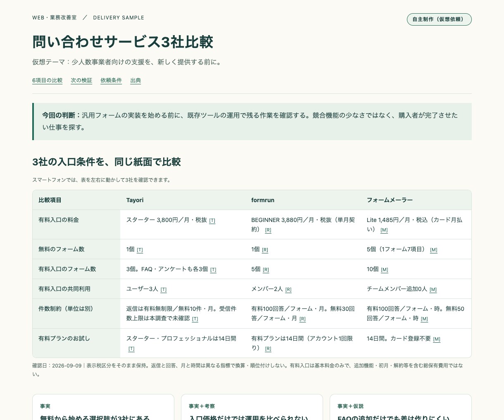The image size is (504, 420).
Task: Click the 事実＋考察 card label
Action: tap(202, 406)
